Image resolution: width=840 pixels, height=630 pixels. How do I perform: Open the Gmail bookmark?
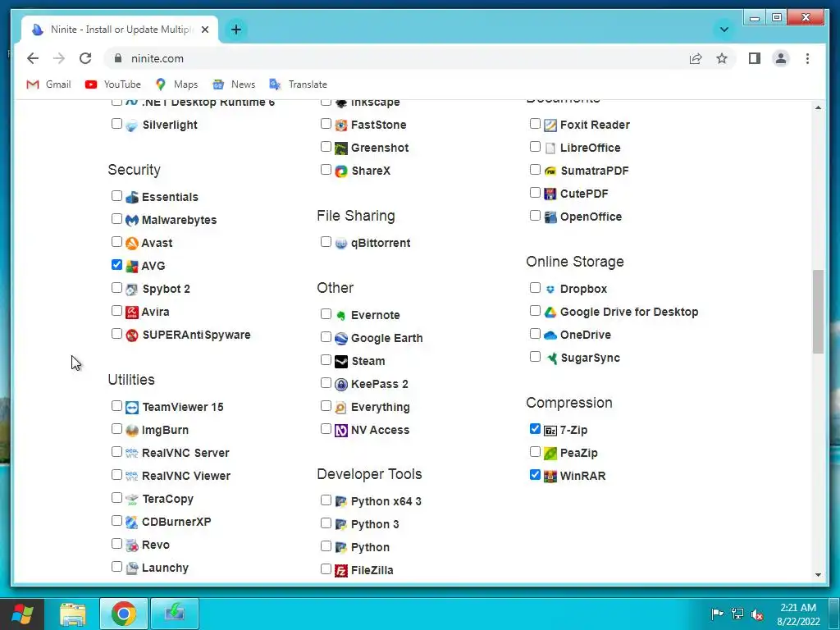[48, 84]
